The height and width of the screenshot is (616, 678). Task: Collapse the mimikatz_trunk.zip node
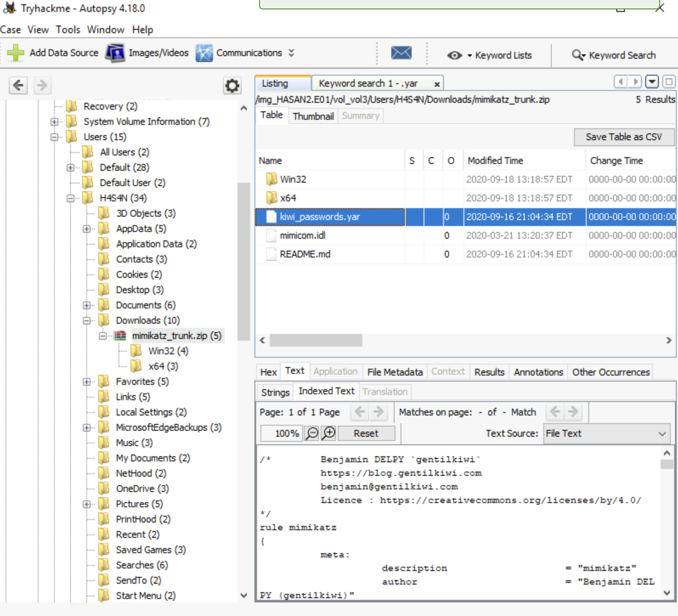103,336
